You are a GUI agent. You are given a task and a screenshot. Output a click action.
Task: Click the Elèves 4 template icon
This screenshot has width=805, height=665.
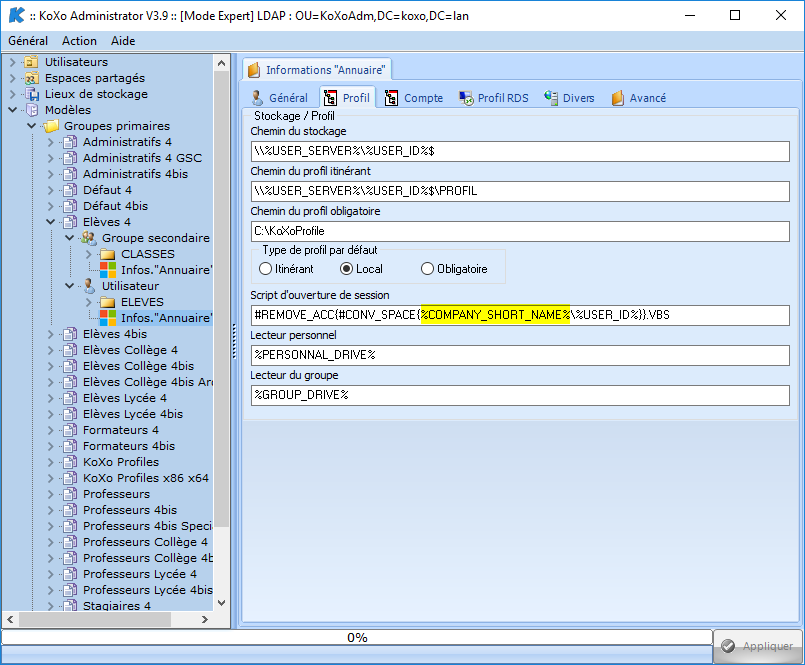click(x=69, y=222)
